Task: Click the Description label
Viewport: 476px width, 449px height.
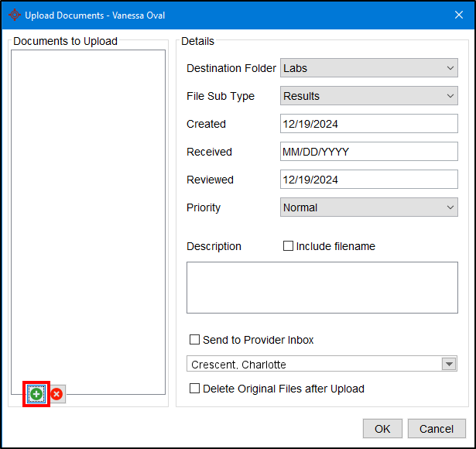Action: click(x=214, y=246)
